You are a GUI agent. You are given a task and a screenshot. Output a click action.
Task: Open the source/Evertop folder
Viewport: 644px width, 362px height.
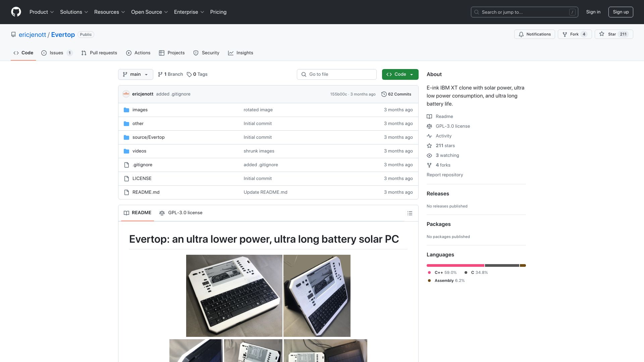148,137
